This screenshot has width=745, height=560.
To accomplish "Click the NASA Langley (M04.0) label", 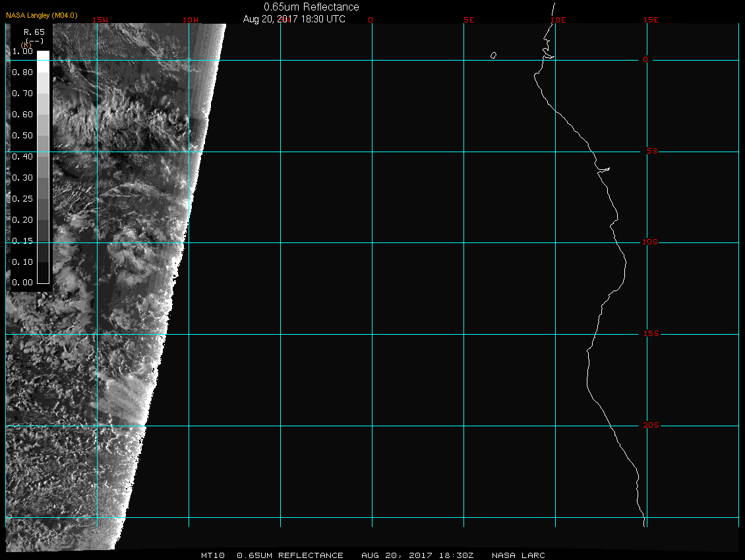I will [42, 14].
